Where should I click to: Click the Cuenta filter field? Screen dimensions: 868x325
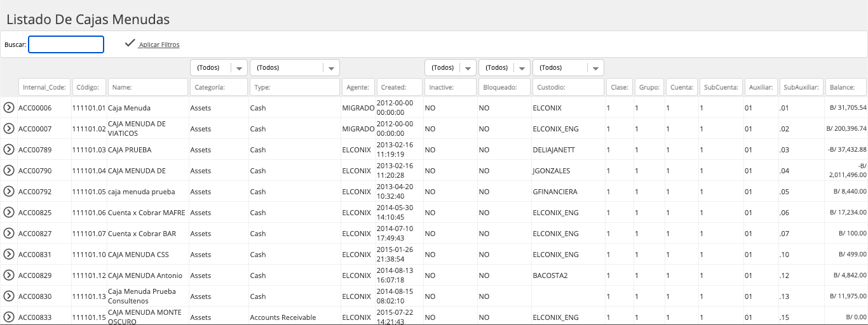(682, 87)
